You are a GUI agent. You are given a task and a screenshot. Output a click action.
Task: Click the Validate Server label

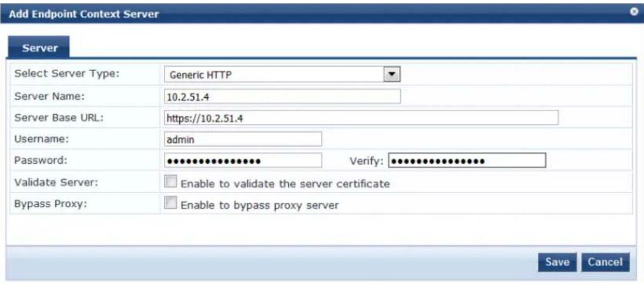[56, 182]
